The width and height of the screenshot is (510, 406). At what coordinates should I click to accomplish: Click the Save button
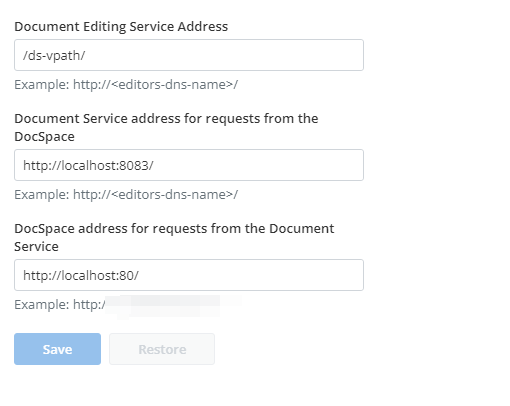(x=57, y=349)
